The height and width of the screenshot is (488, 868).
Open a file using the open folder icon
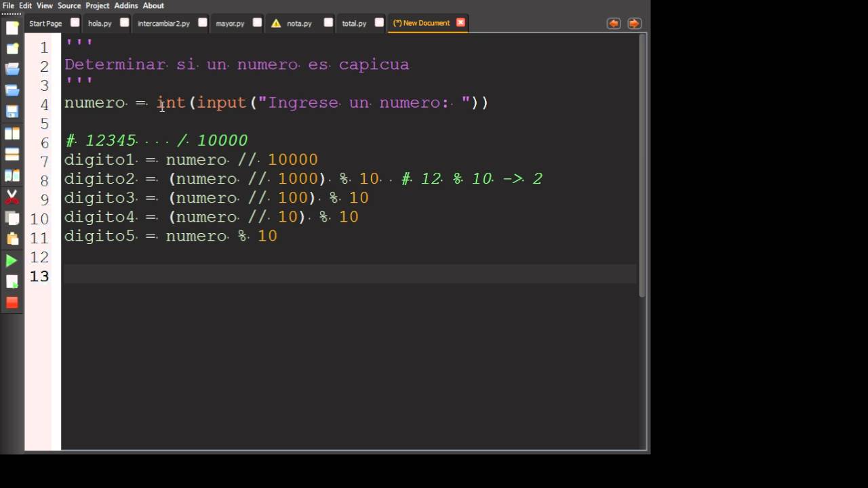click(12, 69)
